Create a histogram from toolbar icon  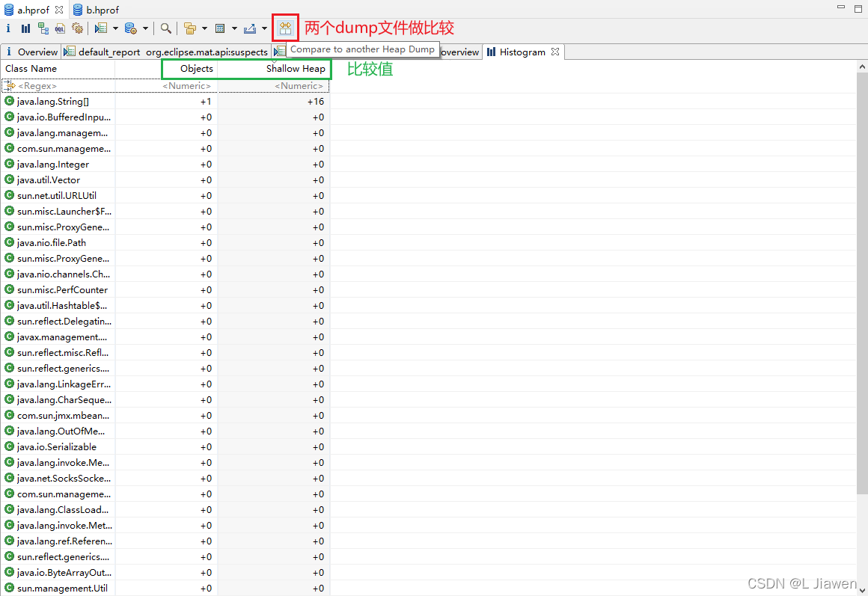pyautogui.click(x=26, y=28)
